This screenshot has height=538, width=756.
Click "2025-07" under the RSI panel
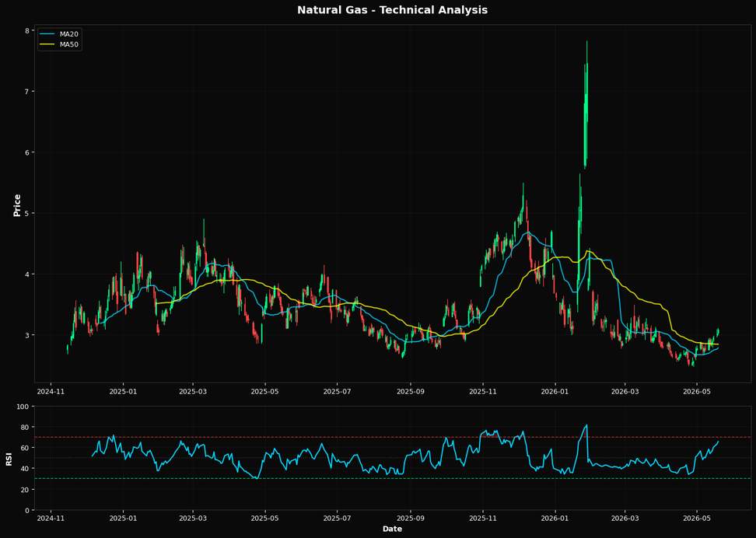tap(337, 519)
